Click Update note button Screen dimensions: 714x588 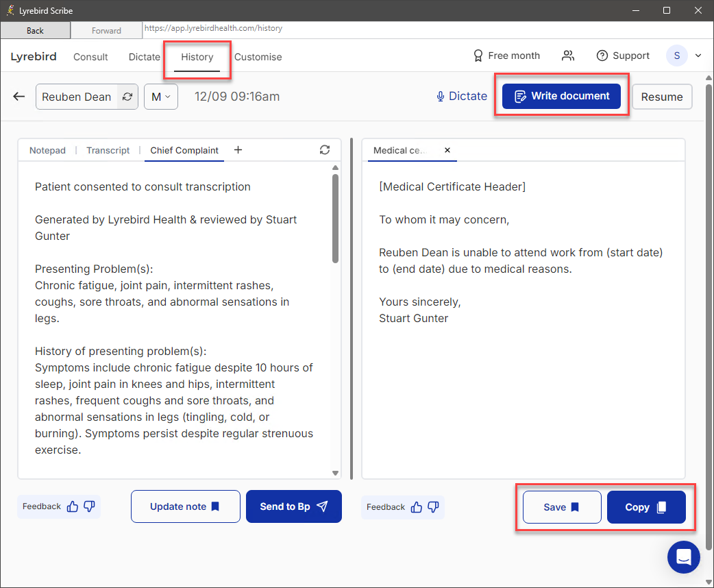point(185,506)
